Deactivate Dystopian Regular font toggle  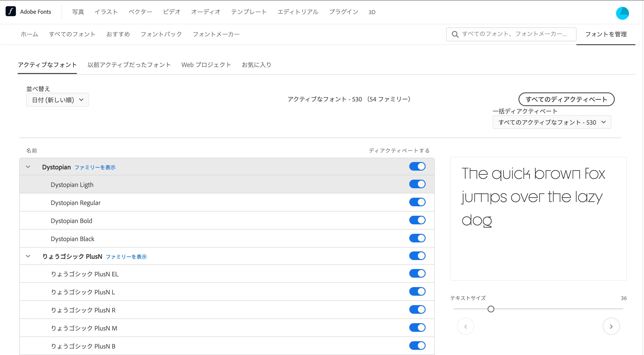417,202
